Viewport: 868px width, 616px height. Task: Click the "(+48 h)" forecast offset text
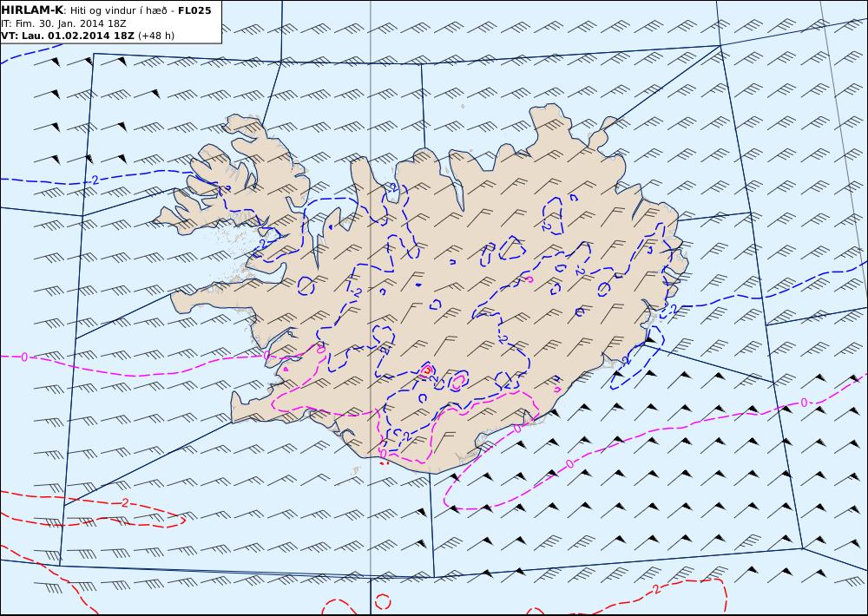tap(156, 36)
